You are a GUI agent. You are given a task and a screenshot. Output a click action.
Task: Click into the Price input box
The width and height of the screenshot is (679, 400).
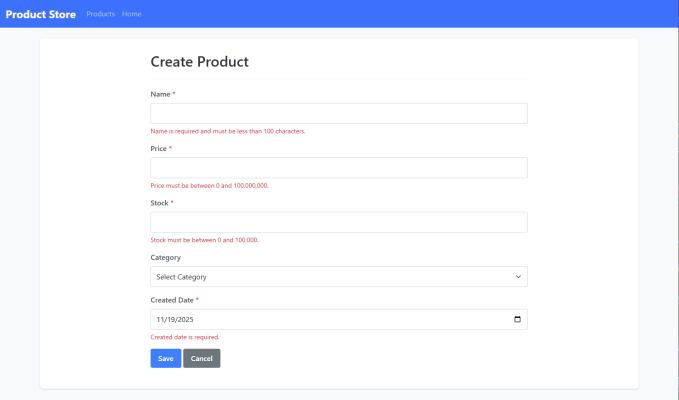click(x=338, y=168)
